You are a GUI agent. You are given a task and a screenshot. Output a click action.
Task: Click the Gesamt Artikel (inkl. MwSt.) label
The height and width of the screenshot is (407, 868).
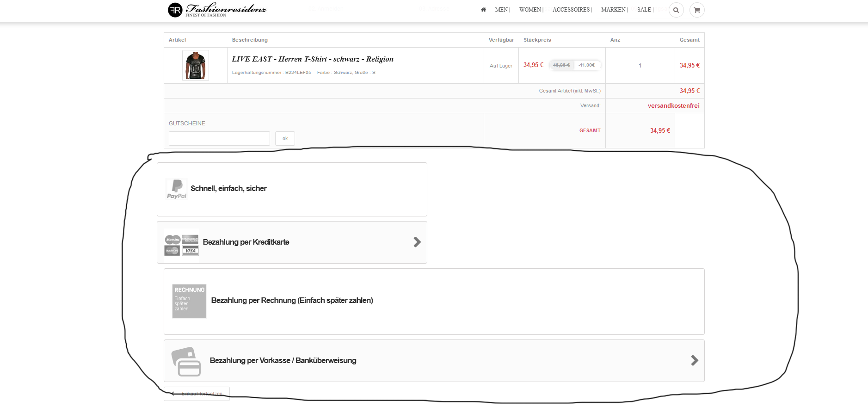pyautogui.click(x=570, y=91)
